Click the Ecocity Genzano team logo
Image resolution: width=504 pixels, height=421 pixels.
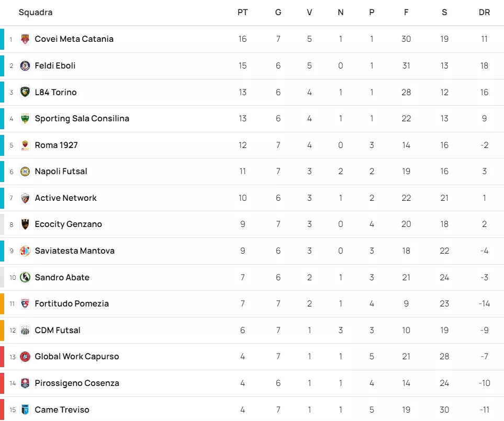click(x=25, y=224)
